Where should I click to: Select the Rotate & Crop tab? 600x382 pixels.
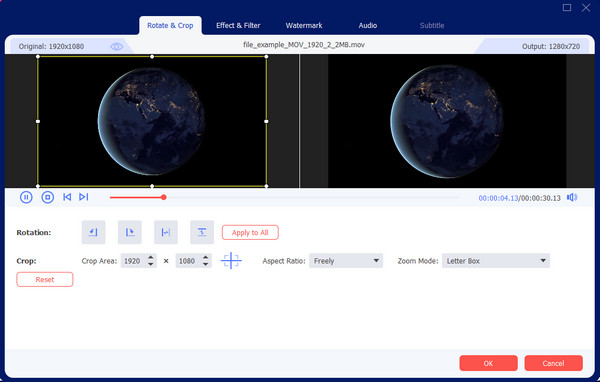coord(170,26)
